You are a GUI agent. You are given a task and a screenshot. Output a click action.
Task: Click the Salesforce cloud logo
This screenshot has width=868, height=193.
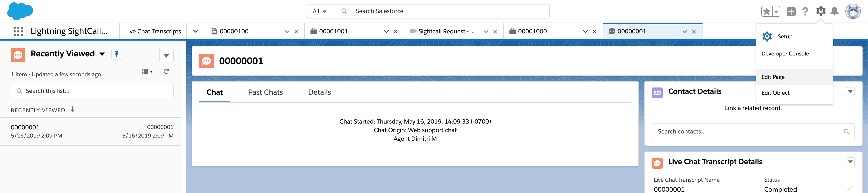click(x=20, y=11)
